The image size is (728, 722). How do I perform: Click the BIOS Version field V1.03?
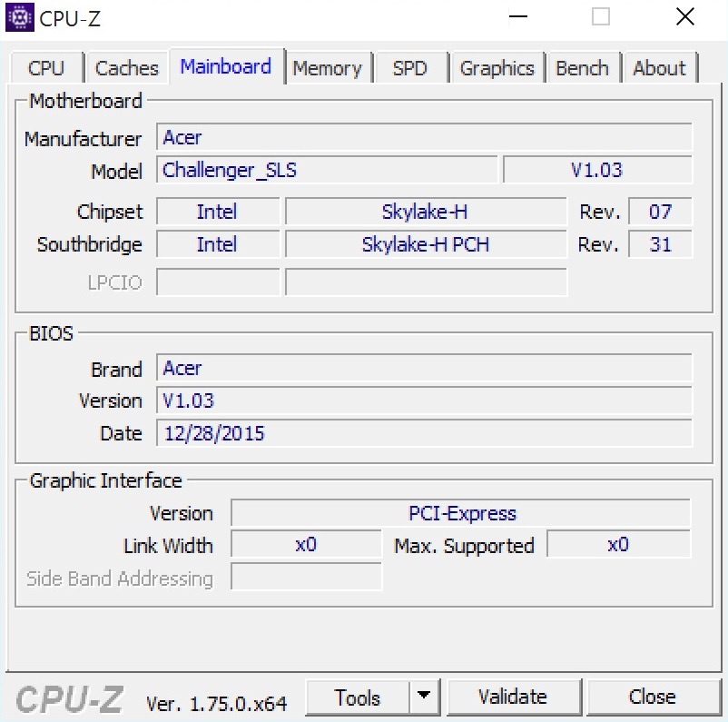click(424, 401)
